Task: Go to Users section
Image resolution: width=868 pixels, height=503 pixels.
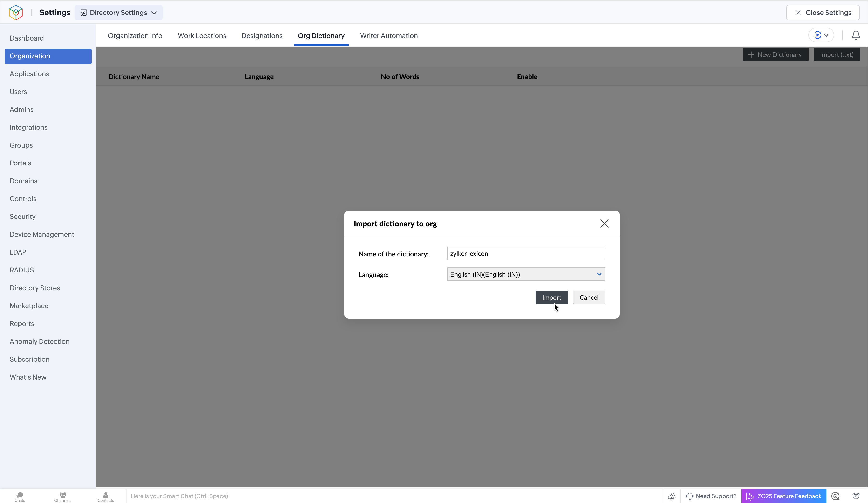Action: coord(18,92)
